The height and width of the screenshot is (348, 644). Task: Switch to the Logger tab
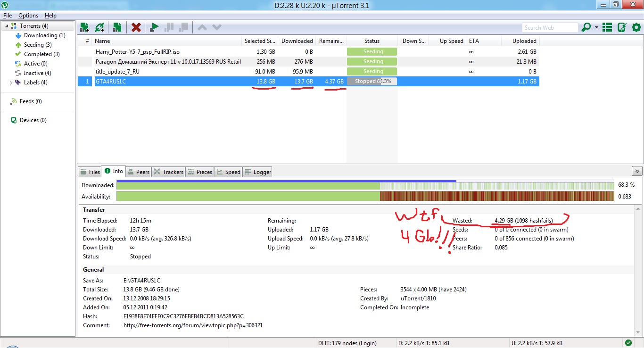point(258,172)
